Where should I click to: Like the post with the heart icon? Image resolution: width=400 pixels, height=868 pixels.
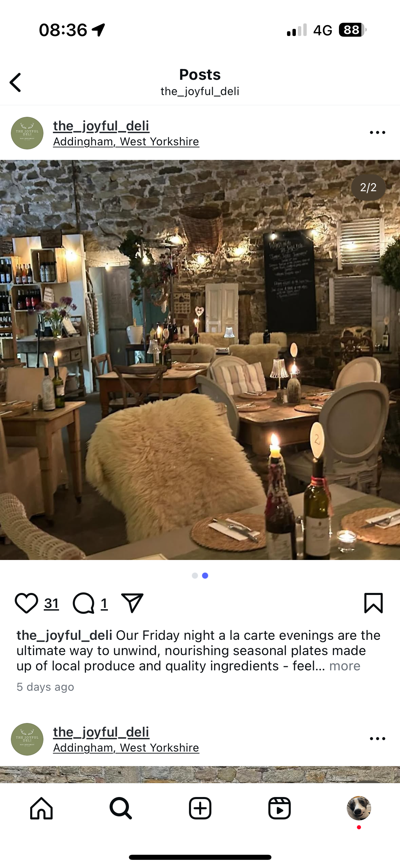tap(26, 603)
